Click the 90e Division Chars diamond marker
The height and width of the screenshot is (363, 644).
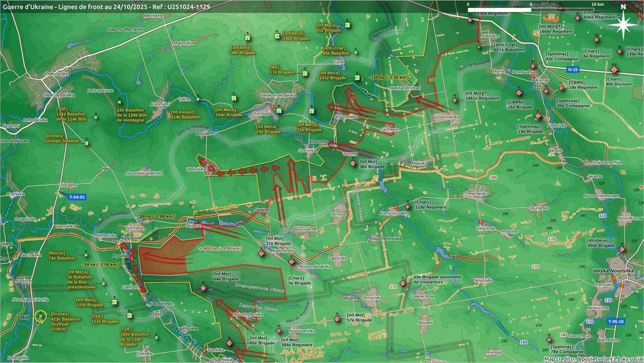pyautogui.click(x=614, y=69)
